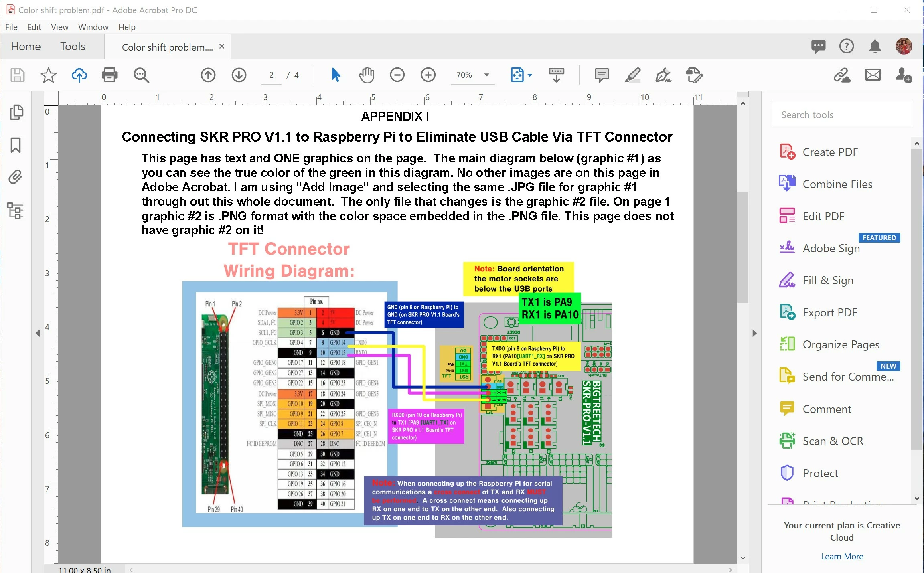Switch to the Tools tab
Screen dimensions: 924x573
pyautogui.click(x=73, y=46)
